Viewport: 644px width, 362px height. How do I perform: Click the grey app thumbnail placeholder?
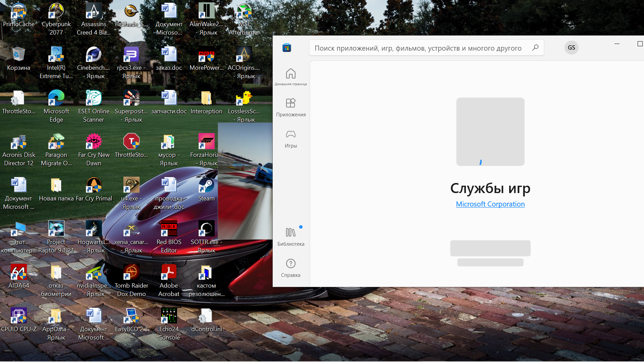click(x=490, y=131)
